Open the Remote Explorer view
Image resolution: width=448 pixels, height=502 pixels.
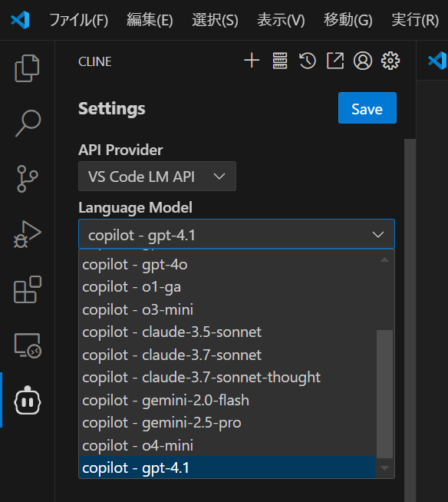point(28,345)
